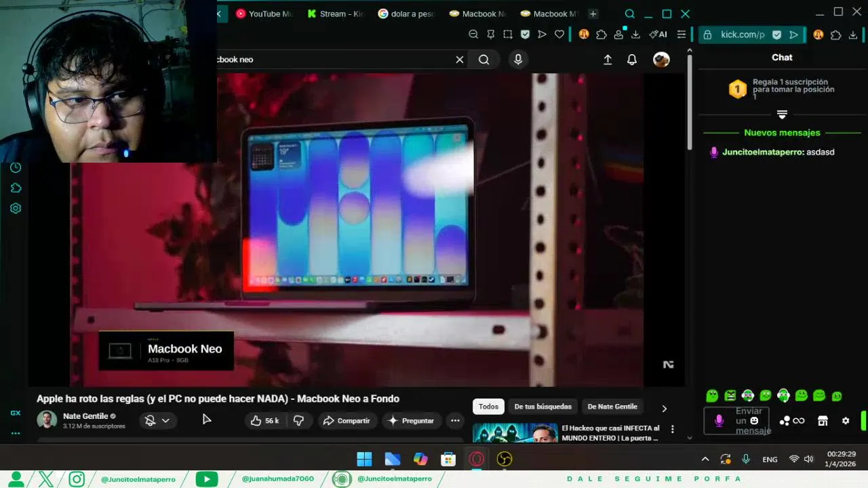Take a snapshot with the capture icon

point(507,35)
